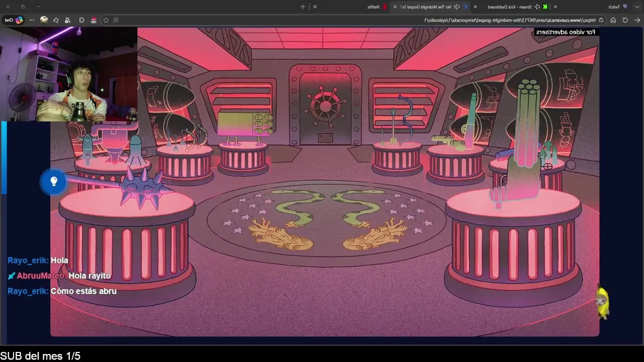The height and width of the screenshot is (362, 644).
Task: Click the video player scene to pause
Action: [325, 181]
